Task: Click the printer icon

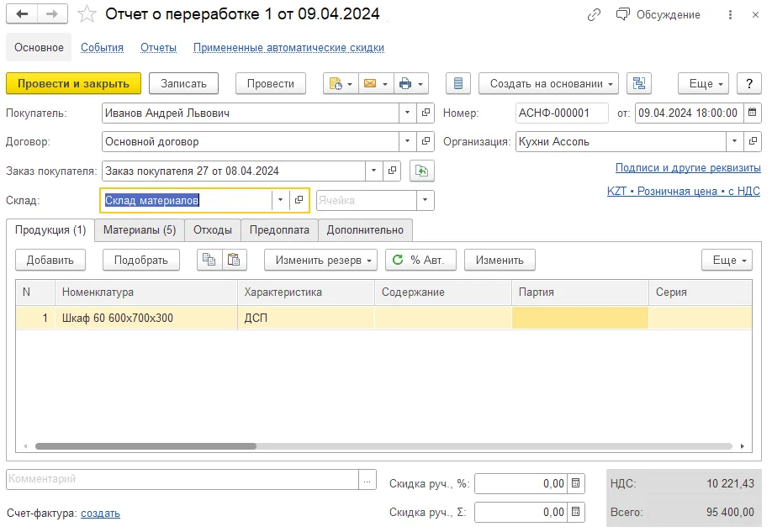Action: pos(410,84)
